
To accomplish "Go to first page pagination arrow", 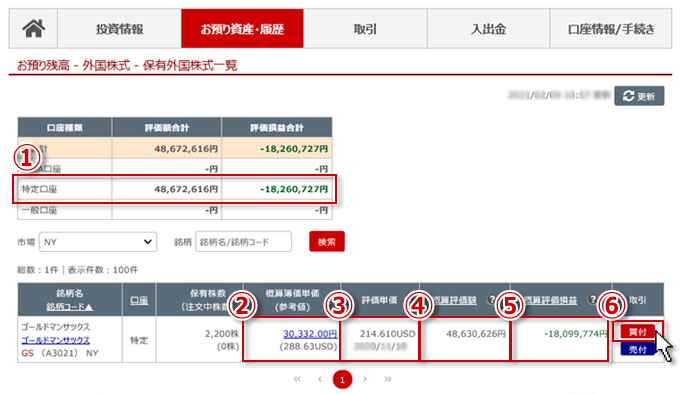I will (x=297, y=379).
